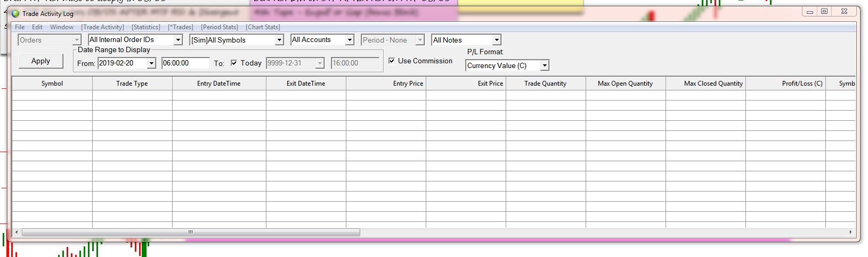
Task: Expand the All Notes dropdown
Action: (497, 40)
